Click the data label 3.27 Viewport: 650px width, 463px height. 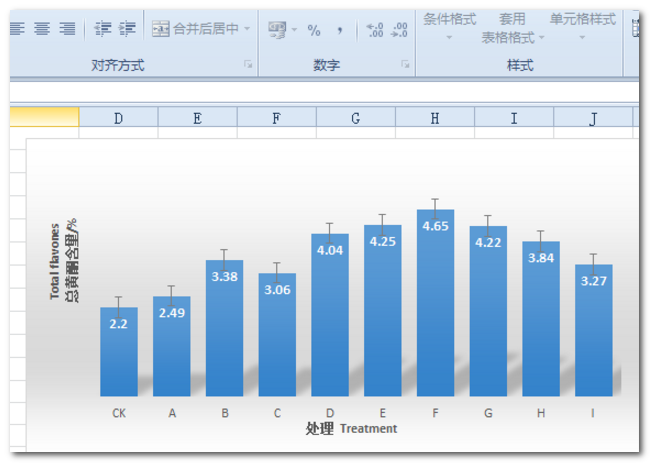pyautogui.click(x=594, y=281)
